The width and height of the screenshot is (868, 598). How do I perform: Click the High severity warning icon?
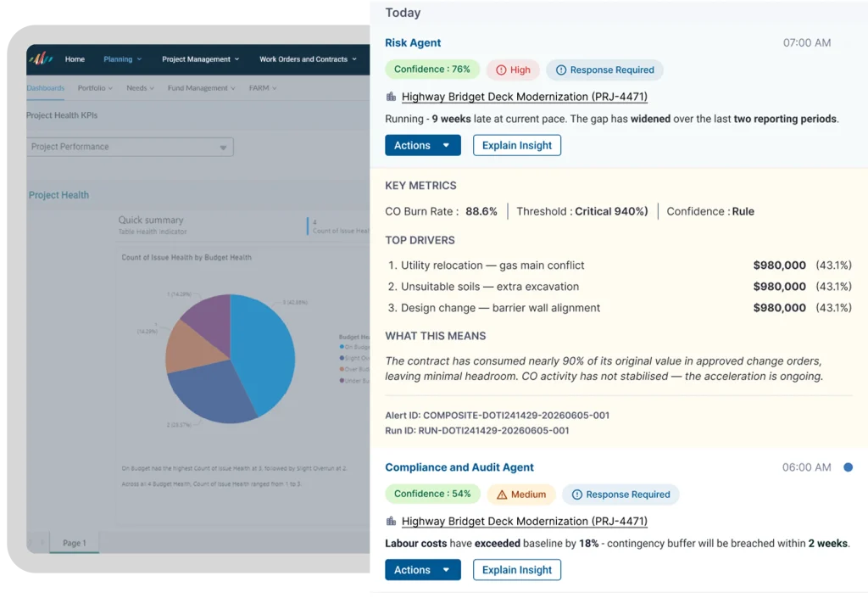501,70
